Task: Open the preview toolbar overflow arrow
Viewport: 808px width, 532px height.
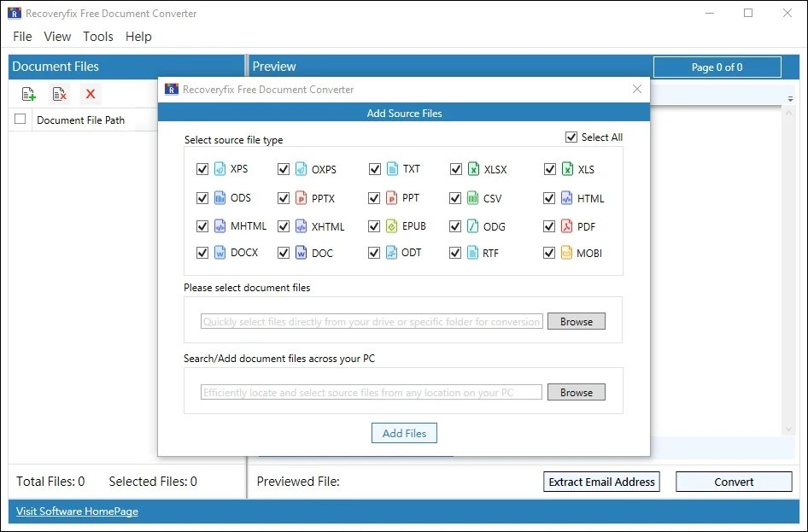Action: click(790, 98)
